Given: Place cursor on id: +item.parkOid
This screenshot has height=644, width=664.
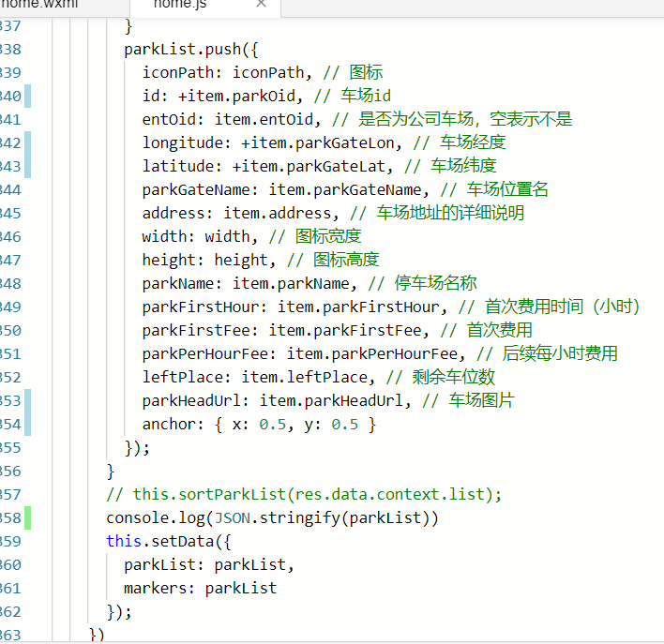Looking at the screenshot, I should (x=222, y=97).
